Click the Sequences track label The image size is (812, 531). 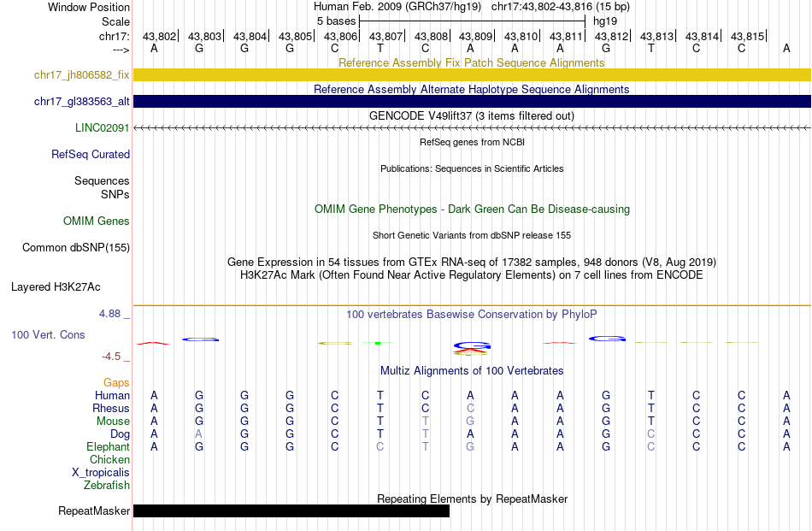tap(102, 180)
